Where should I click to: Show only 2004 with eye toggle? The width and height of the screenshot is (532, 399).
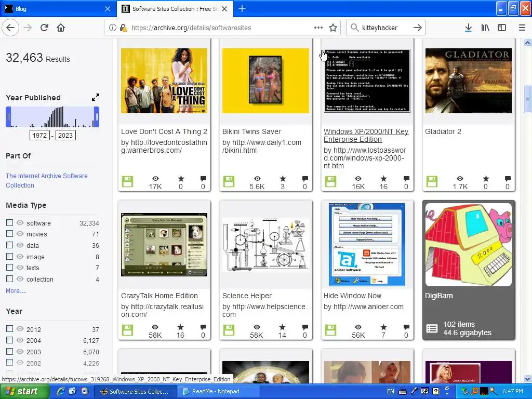(x=20, y=340)
